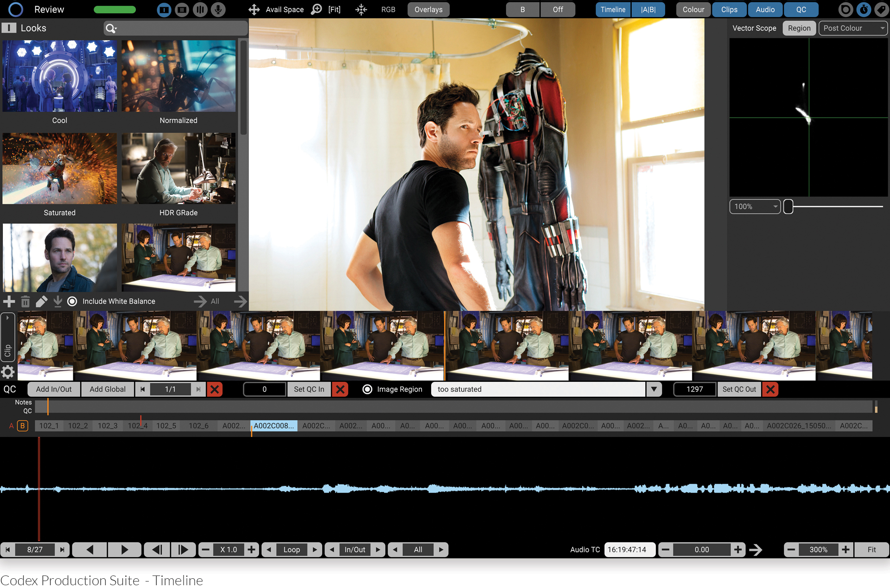
Task: Open the Timeline tab
Action: pos(613,10)
